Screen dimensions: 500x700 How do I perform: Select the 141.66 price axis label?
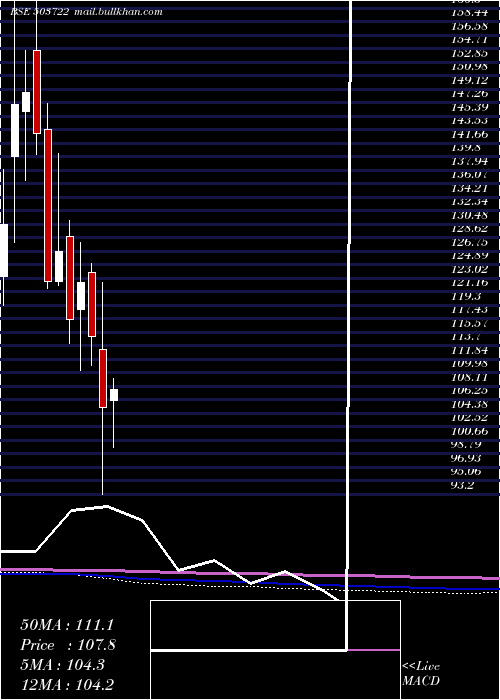pos(469,134)
